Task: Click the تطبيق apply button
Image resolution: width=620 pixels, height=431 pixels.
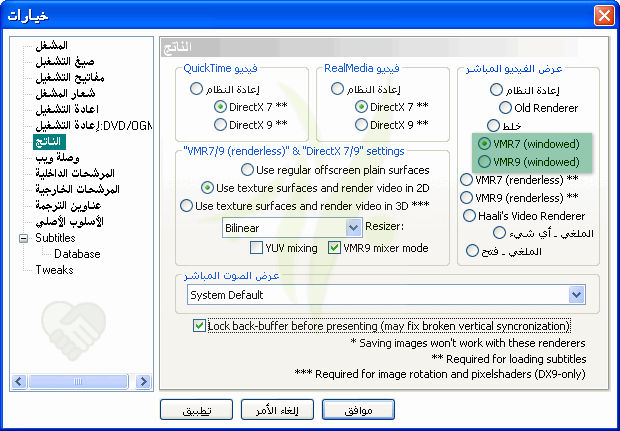Action: pos(197,410)
